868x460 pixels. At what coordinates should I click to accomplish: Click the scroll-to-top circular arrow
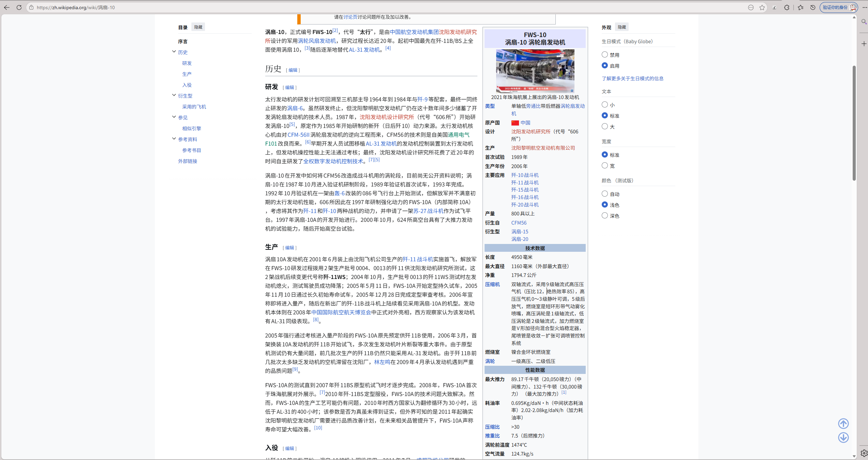pyautogui.click(x=843, y=423)
